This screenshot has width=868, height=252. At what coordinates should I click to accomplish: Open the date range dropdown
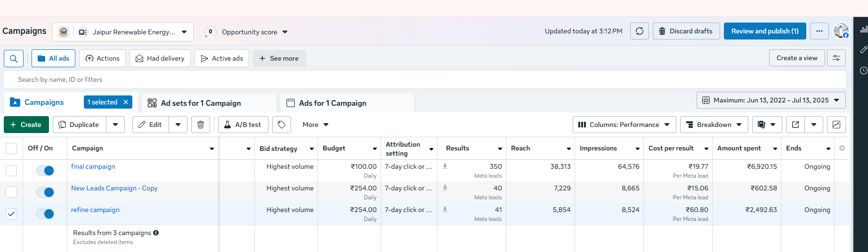point(771,100)
